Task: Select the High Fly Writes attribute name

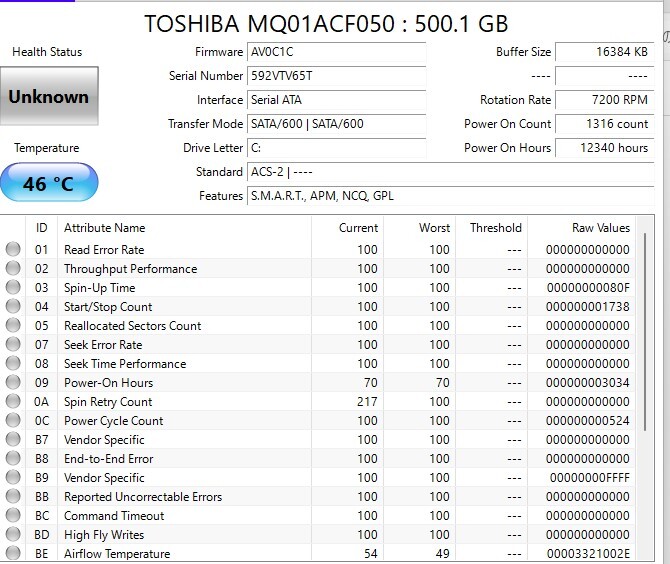Action: (104, 535)
